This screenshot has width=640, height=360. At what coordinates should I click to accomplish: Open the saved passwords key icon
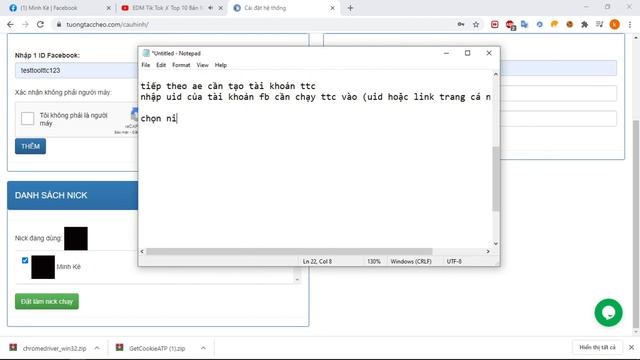pos(461,24)
